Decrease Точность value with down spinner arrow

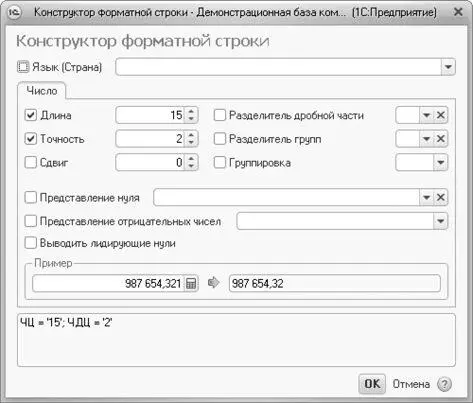tap(191, 142)
